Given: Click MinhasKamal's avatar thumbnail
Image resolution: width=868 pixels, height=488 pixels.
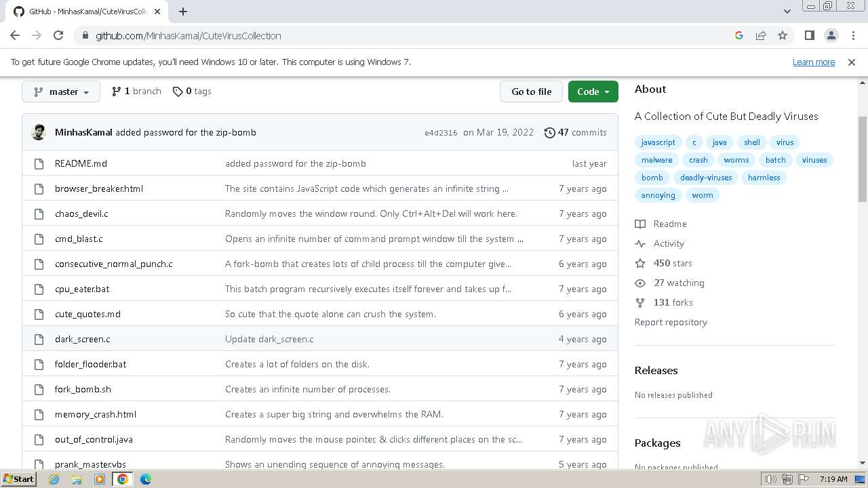Looking at the screenshot, I should pyautogui.click(x=39, y=132).
